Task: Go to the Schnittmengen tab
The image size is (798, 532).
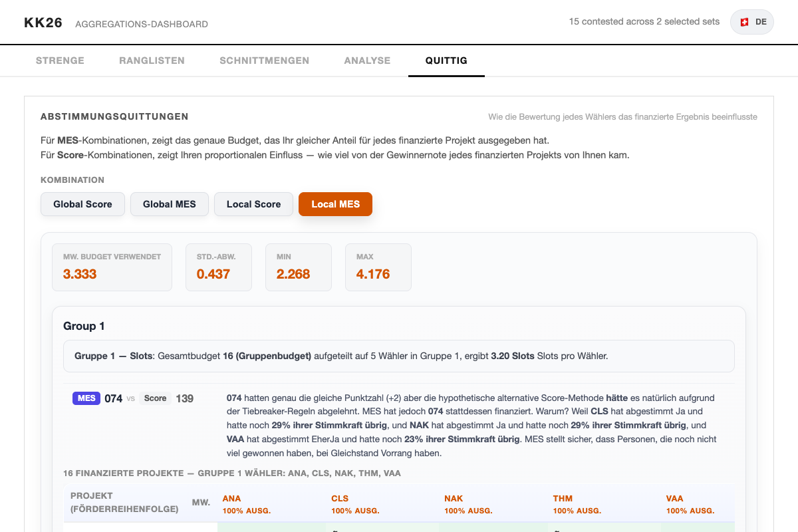Action: pos(264,61)
